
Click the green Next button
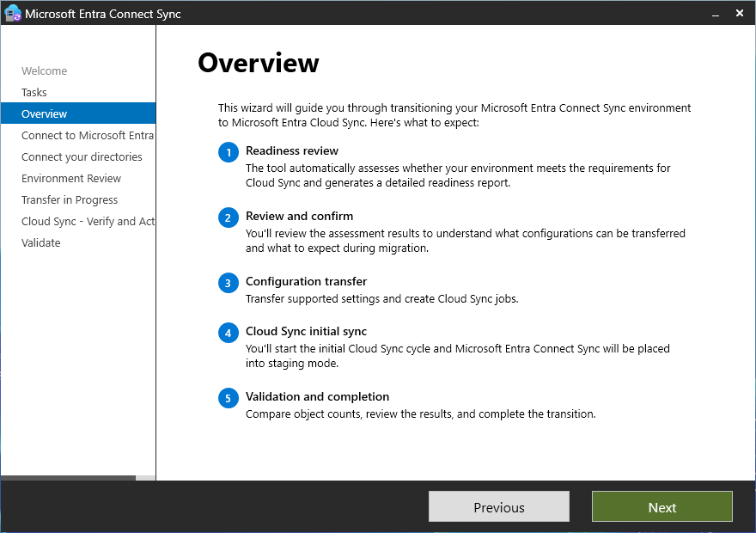point(662,506)
